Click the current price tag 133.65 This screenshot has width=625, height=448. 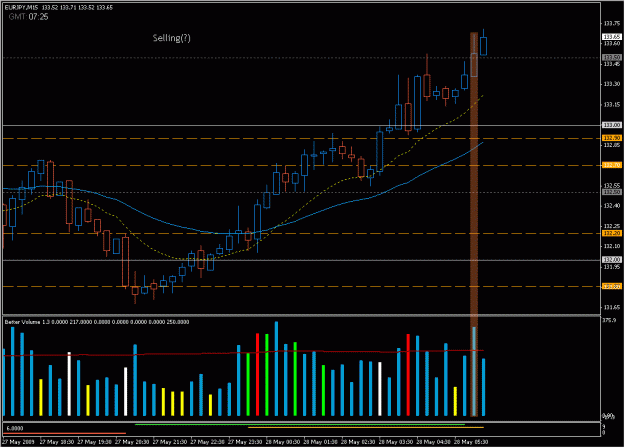click(611, 37)
